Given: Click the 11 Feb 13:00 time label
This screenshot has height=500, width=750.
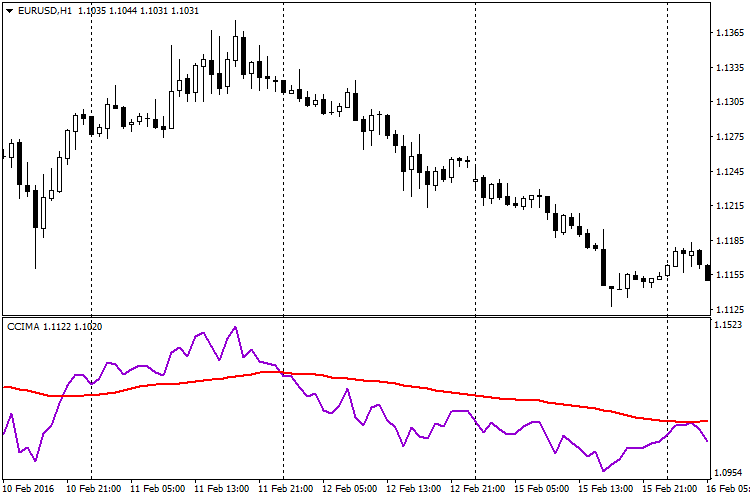Looking at the screenshot, I should pyautogui.click(x=221, y=489).
